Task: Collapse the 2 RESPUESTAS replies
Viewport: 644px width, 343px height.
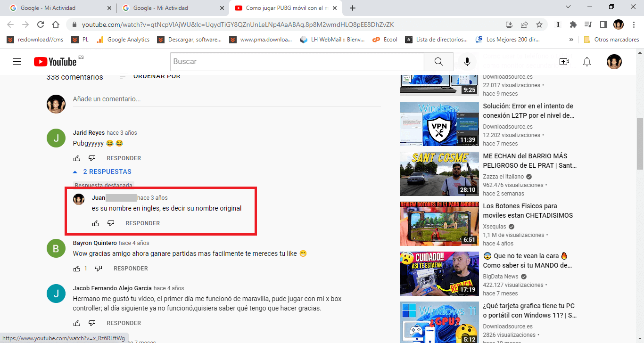Action: (102, 171)
